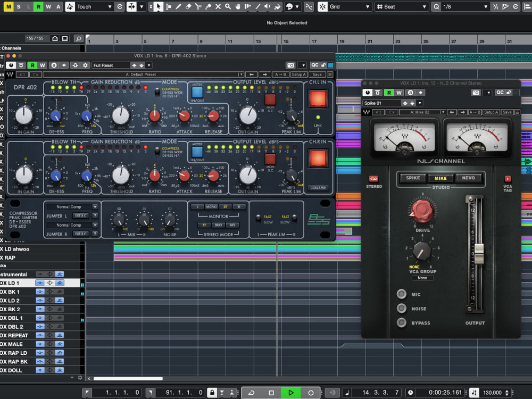Viewport: 532px width, 399px height.
Task: Select the SPIKE console type
Action: 413,178
